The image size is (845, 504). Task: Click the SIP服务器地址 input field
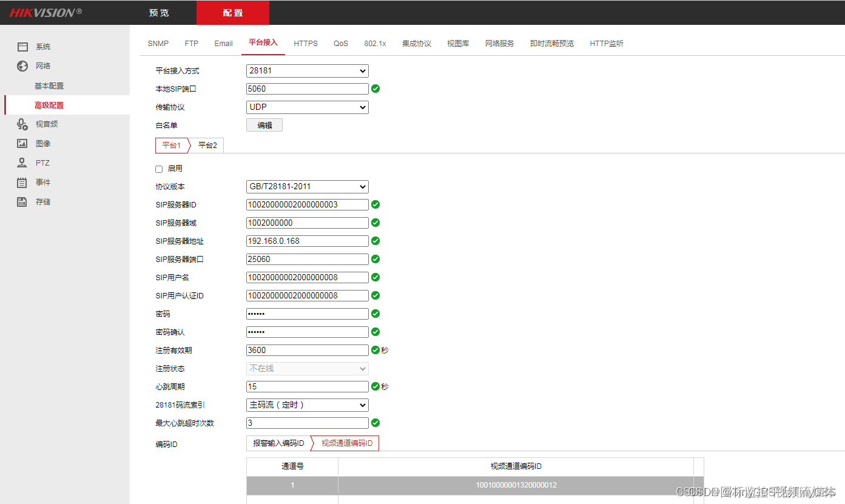[x=308, y=241]
